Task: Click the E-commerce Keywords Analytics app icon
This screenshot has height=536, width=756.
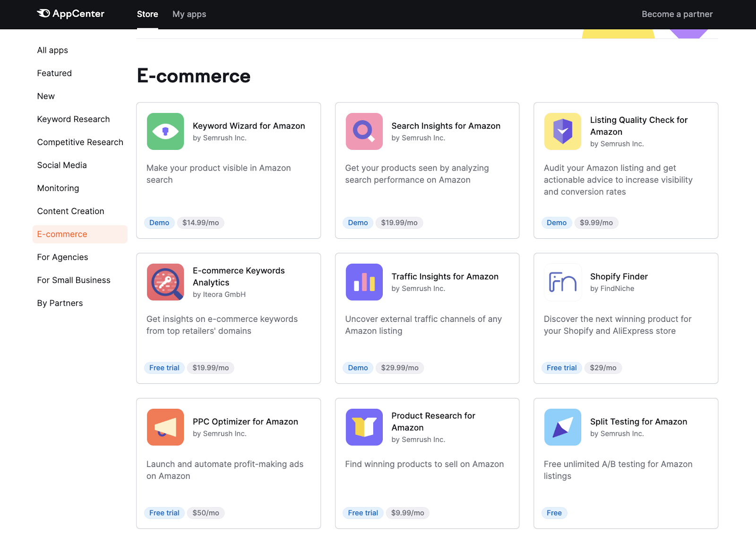Action: (x=165, y=282)
